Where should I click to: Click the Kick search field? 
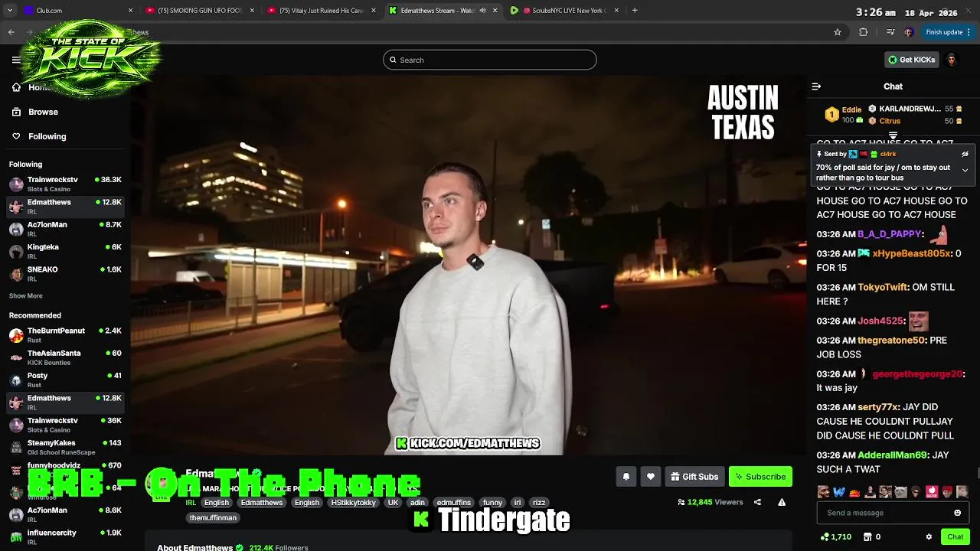[490, 60]
